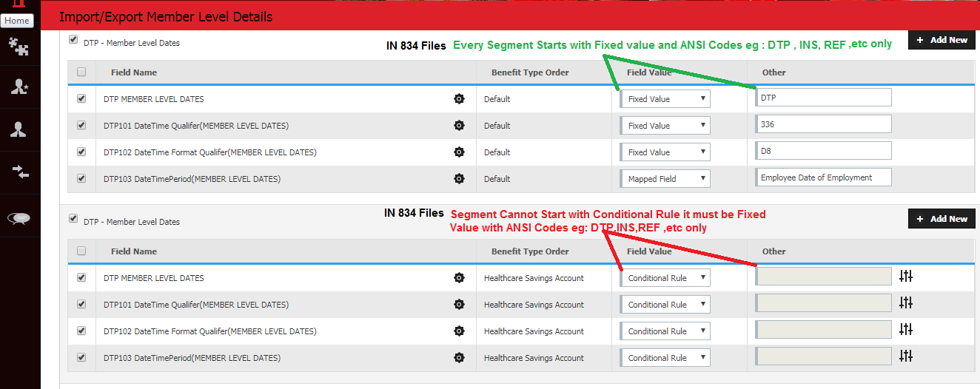The image size is (980, 389).
Task: Open gear settings for DTP103 Healthcare Savings row
Action: [x=459, y=358]
